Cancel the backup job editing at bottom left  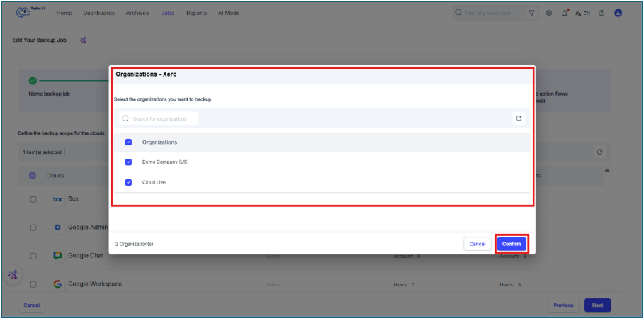(x=32, y=306)
